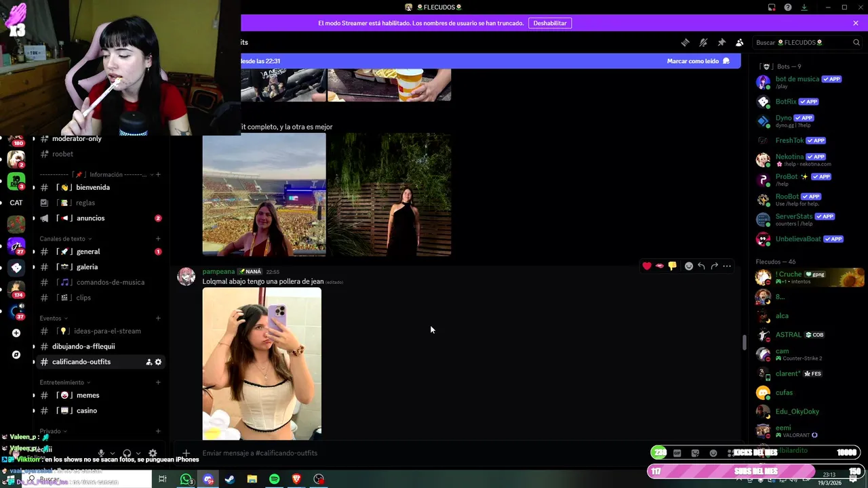The height and width of the screenshot is (488, 868).
Task: Collapse the Información category
Action: (x=96, y=174)
